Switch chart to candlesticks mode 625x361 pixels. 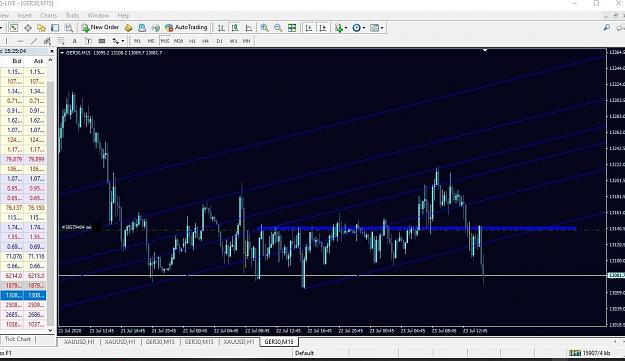[235, 28]
